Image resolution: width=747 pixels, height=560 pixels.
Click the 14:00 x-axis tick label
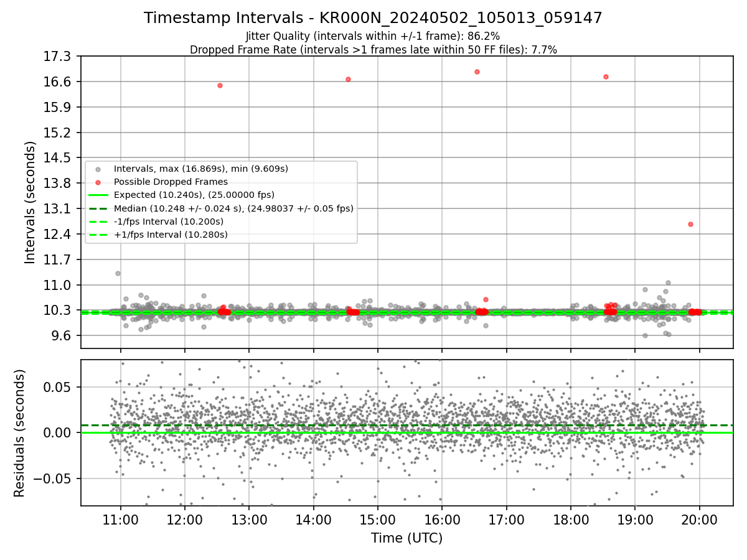tap(313, 519)
